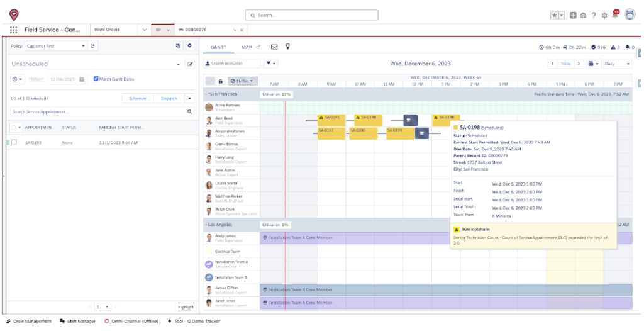644x331 pixels.
Task: Click the Search resources field
Action: point(232,64)
